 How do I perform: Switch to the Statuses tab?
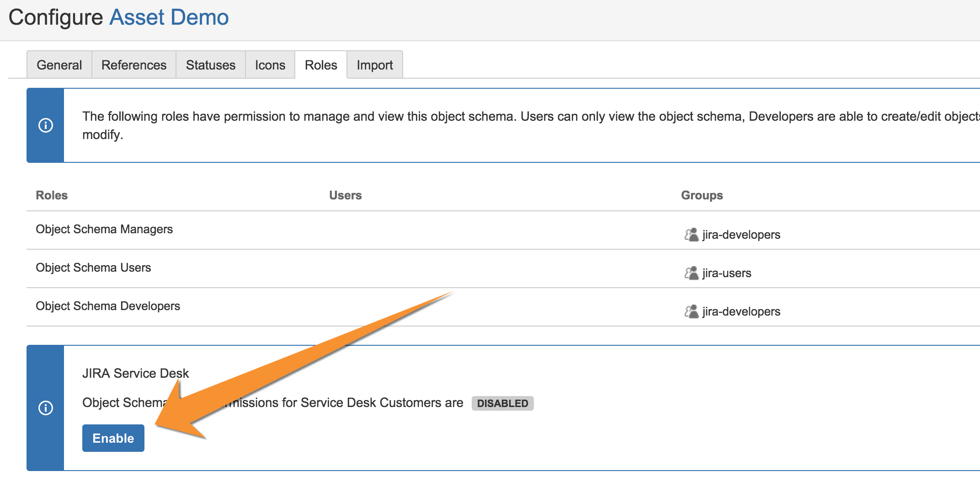coord(210,64)
